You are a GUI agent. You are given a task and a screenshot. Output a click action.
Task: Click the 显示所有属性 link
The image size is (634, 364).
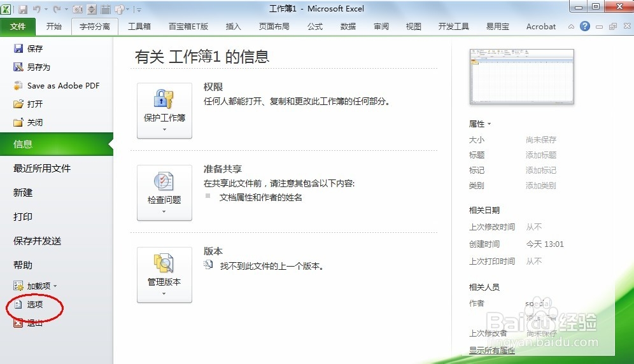tap(492, 350)
